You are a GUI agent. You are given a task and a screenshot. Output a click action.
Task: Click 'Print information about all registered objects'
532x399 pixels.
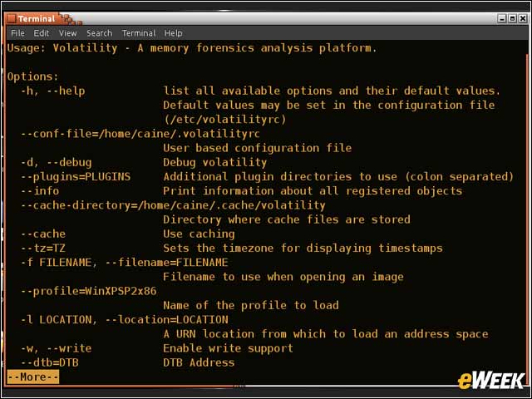coord(313,191)
